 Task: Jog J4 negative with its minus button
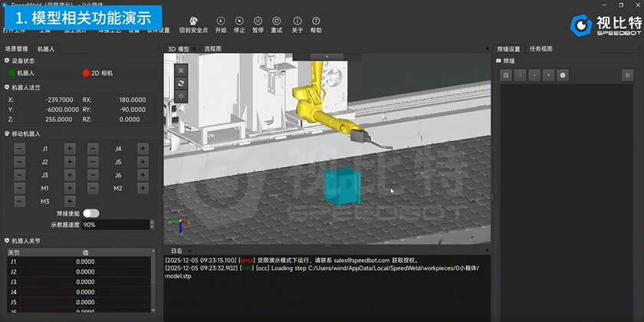[93, 149]
